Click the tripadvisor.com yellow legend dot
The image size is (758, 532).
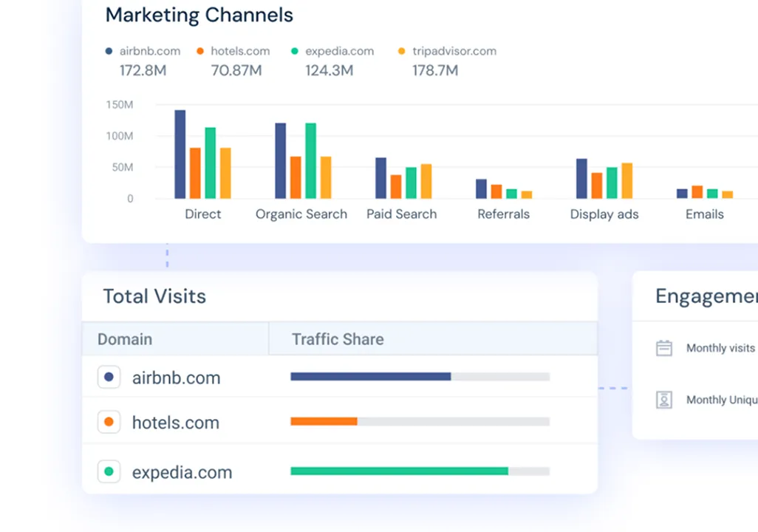pos(402,52)
